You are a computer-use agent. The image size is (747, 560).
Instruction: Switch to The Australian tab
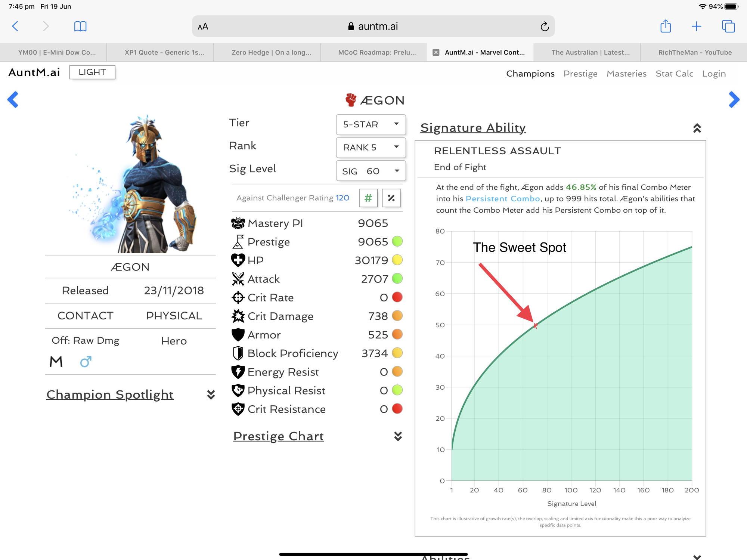(x=587, y=52)
